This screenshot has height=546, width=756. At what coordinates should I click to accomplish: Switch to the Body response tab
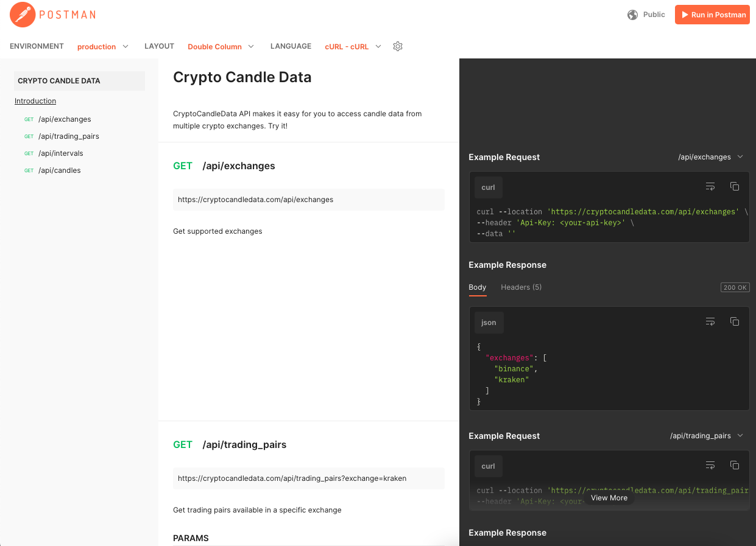(478, 287)
